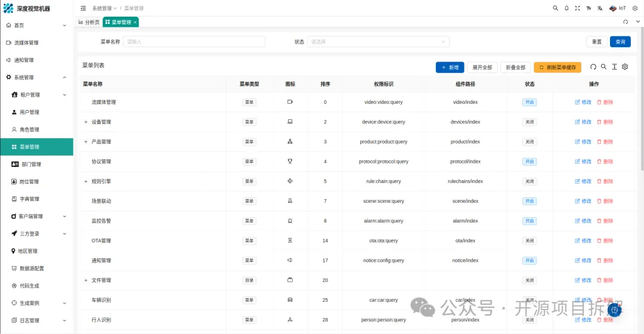Click the search toggle icon in table toolbar
This screenshot has width=644, height=334.
coord(603,67)
